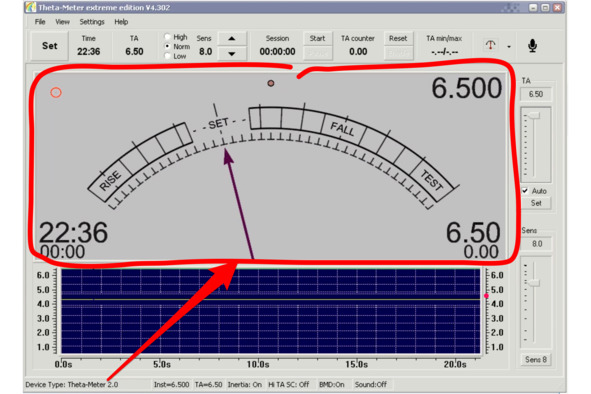Click the red needle meter icon
The height and width of the screenshot is (394, 591).
pyautogui.click(x=490, y=45)
